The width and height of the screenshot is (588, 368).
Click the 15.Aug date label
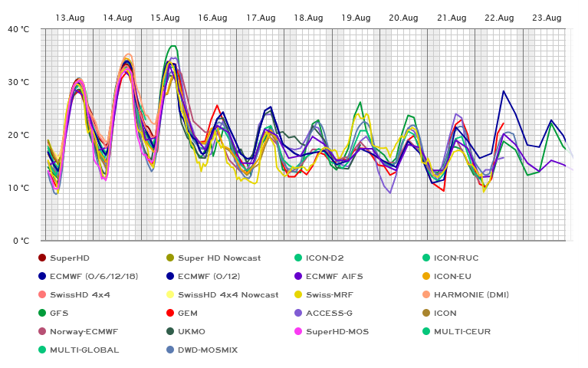tap(165, 18)
